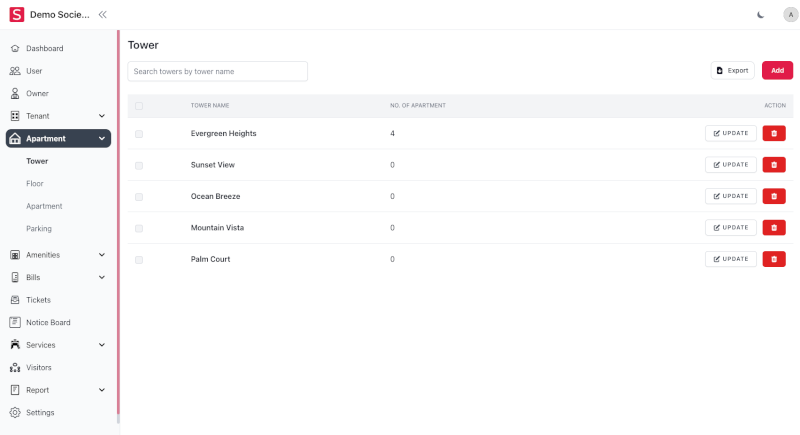Select the Palm Court row checkbox
Image resolution: width=800 pixels, height=435 pixels.
tap(139, 260)
